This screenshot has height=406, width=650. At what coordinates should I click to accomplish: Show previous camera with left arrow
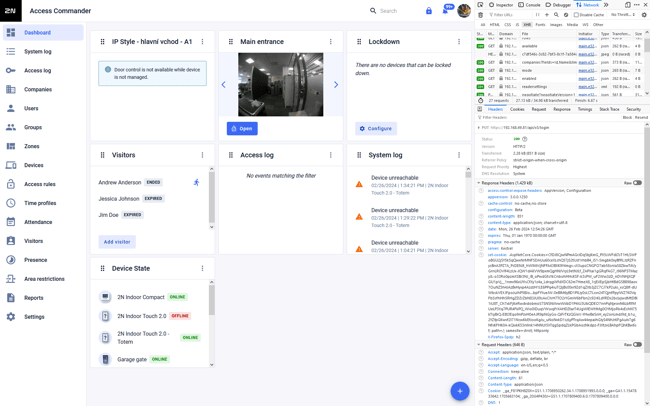click(x=224, y=85)
